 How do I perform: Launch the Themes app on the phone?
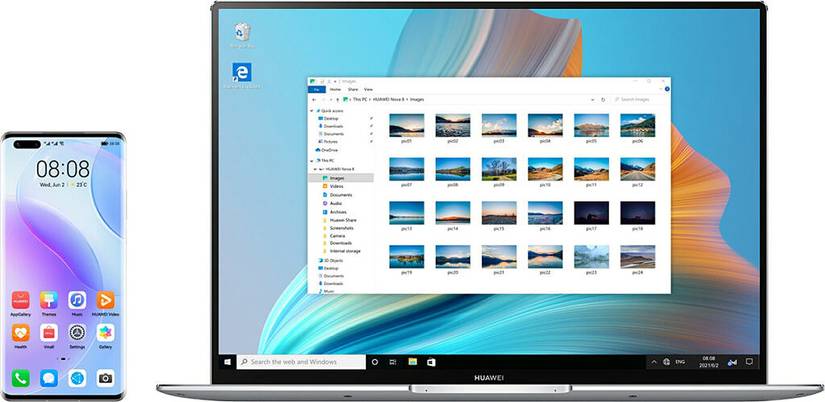point(49,300)
